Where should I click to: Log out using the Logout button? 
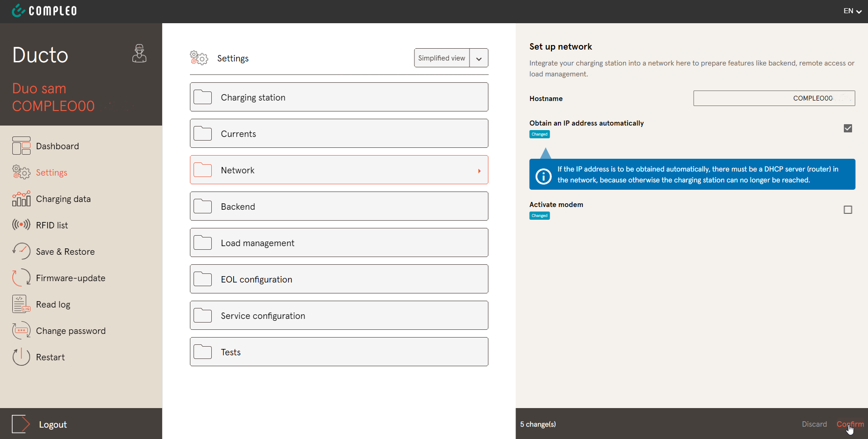pyautogui.click(x=52, y=424)
